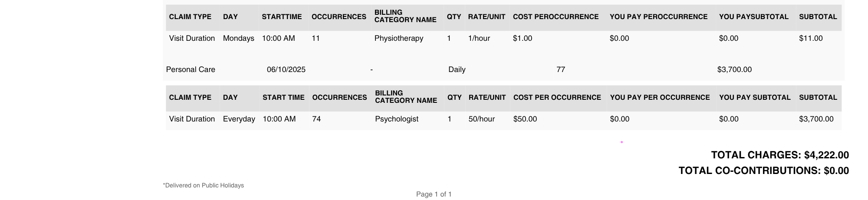Viewport: 868px width, 200px height.
Task: Select the Everyday day cell
Action: [239, 119]
